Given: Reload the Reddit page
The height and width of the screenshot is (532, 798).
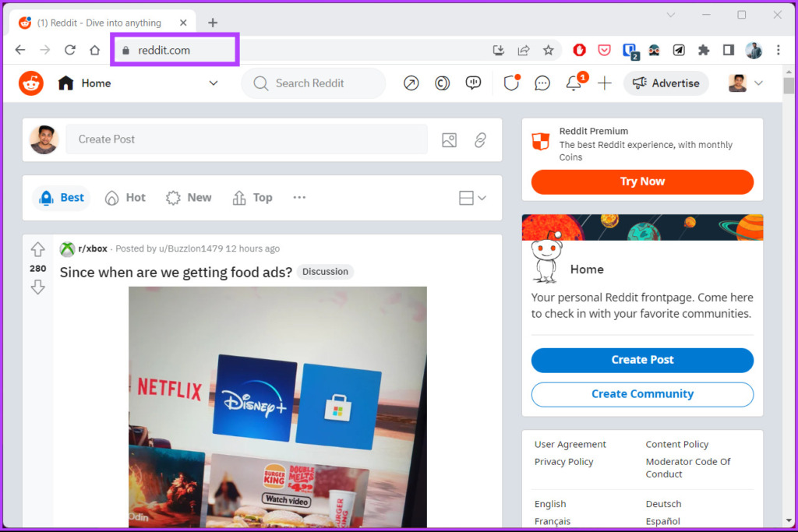Looking at the screenshot, I should 70,50.
